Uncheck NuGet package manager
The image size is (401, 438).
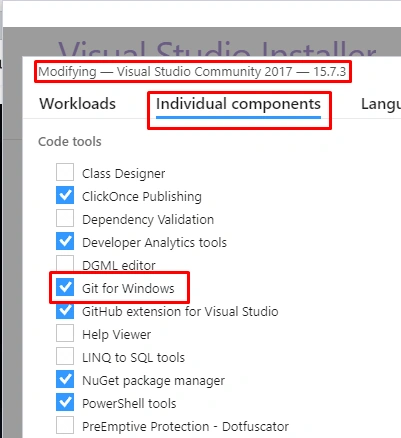(65, 379)
